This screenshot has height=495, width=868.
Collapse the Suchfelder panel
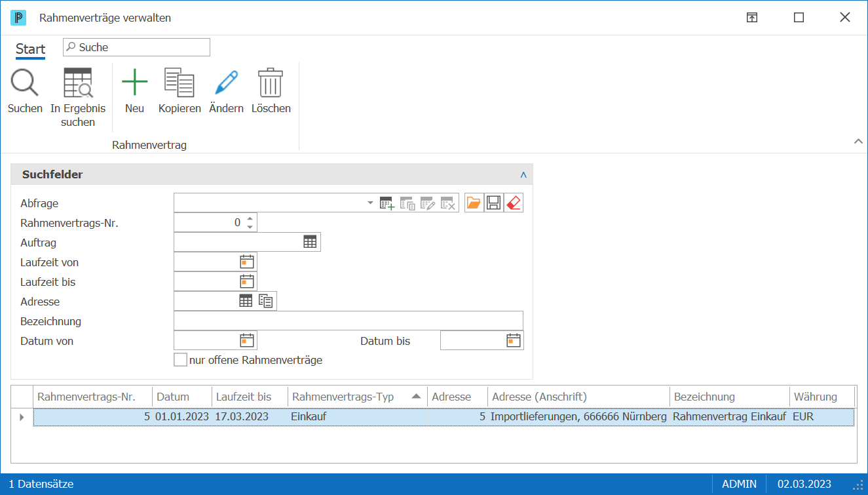pos(523,175)
